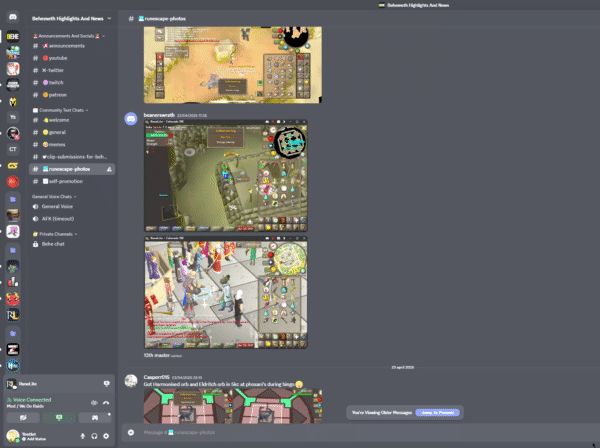
Task: Open Behemoth Highlights And News server dropdown
Action: (72, 18)
